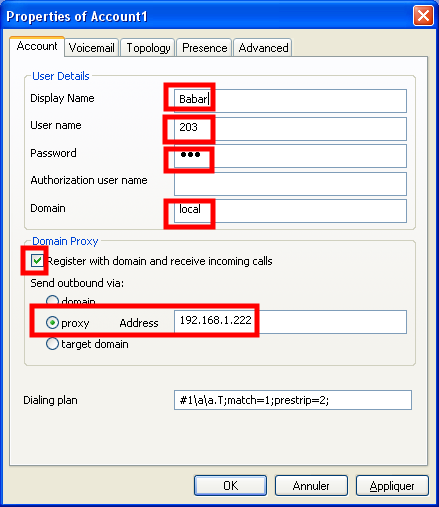Select the domain outbound radio button
Image resolution: width=439 pixels, height=507 pixels.
click(x=52, y=301)
